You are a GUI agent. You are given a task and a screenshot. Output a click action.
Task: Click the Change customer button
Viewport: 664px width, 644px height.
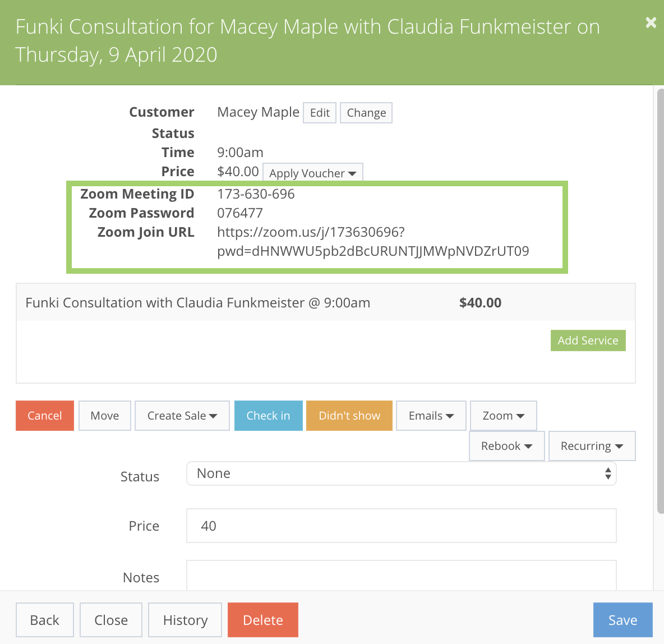point(366,113)
